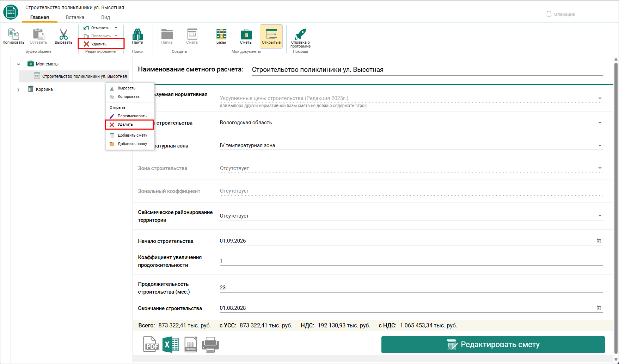This screenshot has width=619, height=364.
Task: Open calendar for Начало строительства
Action: tap(599, 241)
